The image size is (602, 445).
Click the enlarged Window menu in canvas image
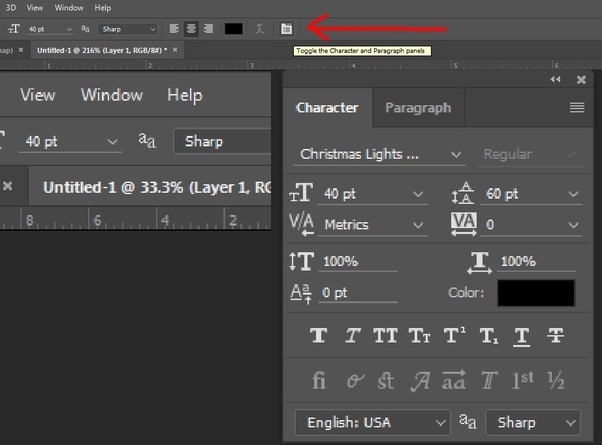[x=111, y=95]
